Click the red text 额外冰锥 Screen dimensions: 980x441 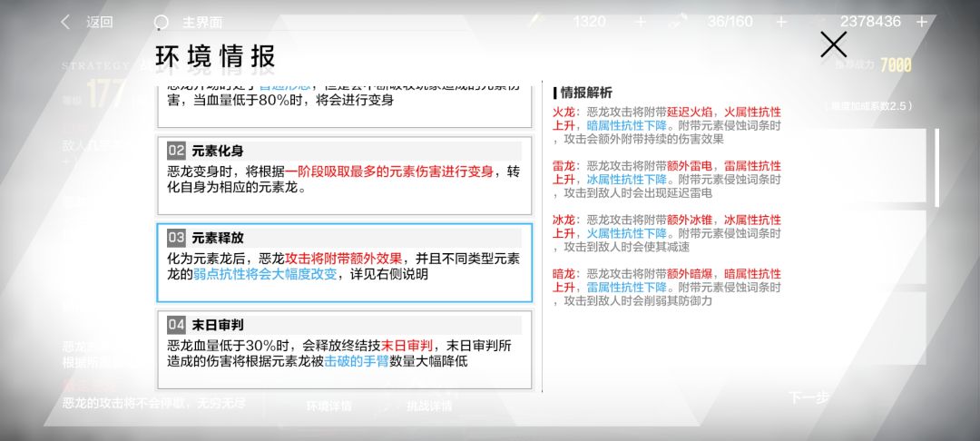691,220
